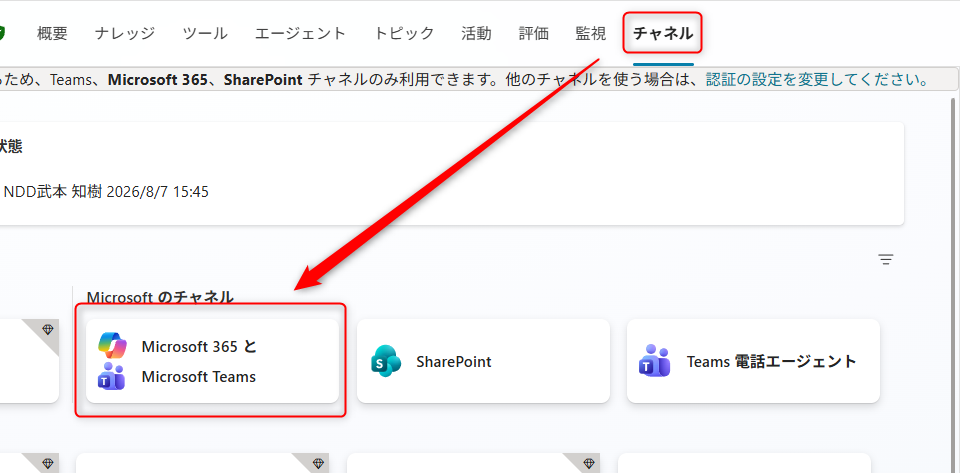Open the ツール tab
The image size is (960, 473).
coord(205,34)
